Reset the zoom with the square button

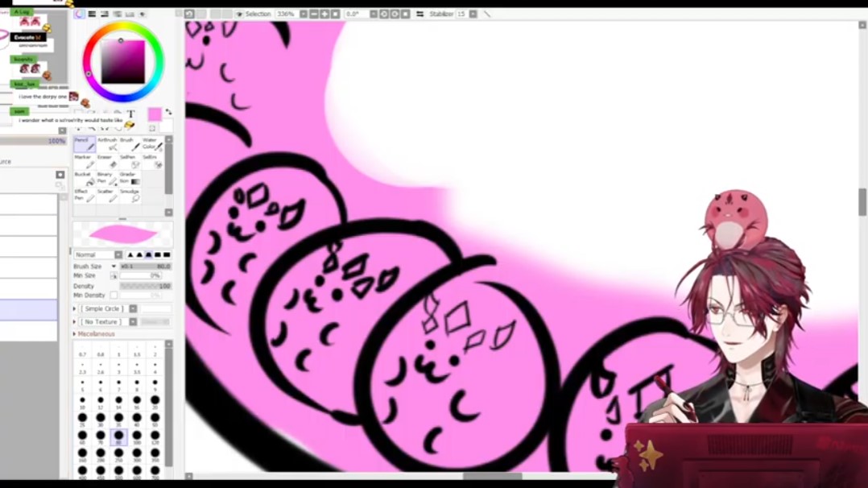point(335,14)
